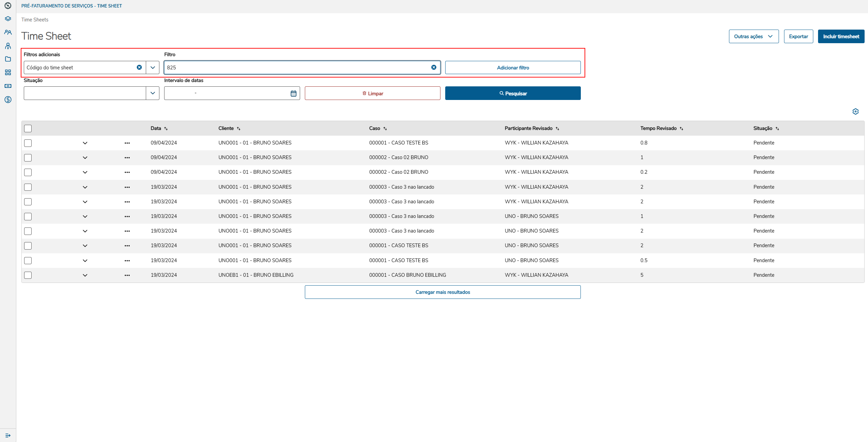This screenshot has height=442, width=868.
Task: Expand the sidebar with the bottom arrow icon
Action: click(x=8, y=436)
